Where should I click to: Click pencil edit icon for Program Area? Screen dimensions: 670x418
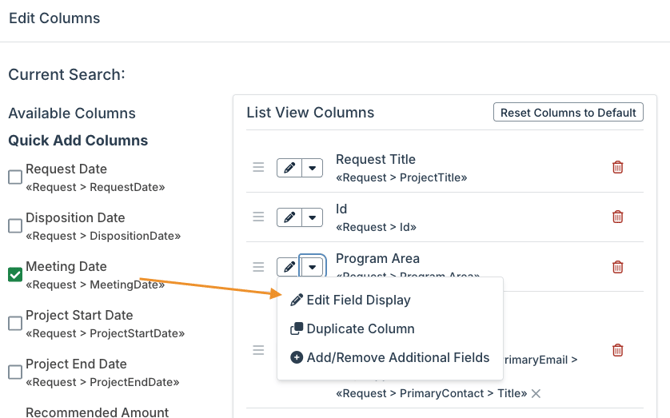point(289,267)
